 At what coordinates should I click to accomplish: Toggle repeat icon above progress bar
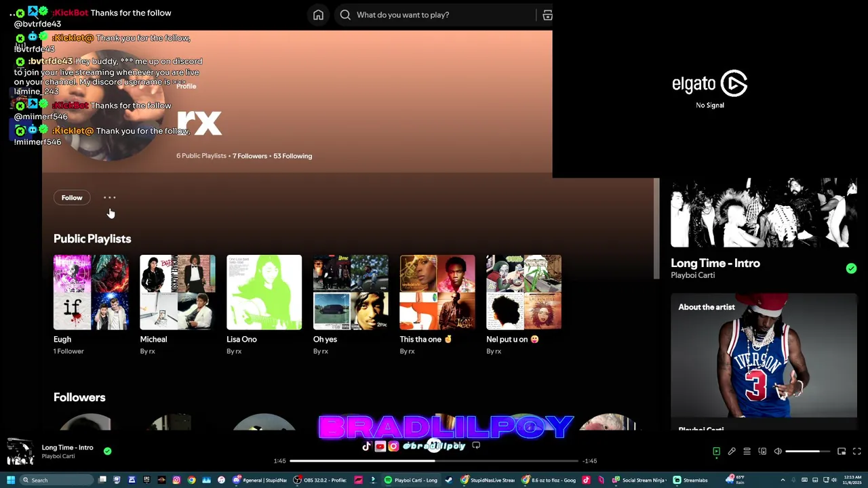point(476,446)
